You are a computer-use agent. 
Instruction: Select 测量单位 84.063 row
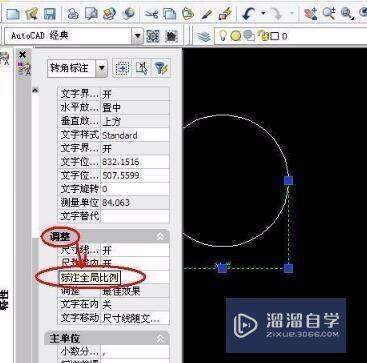(113, 203)
